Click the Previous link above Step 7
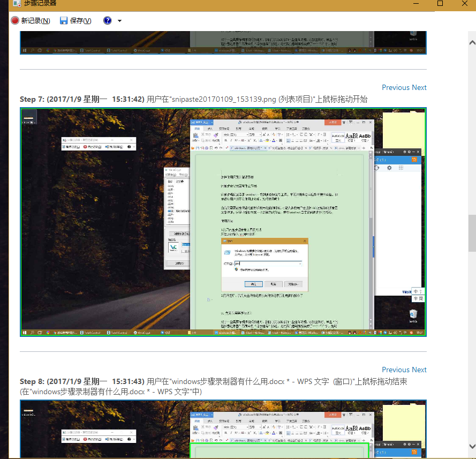This screenshot has width=476, height=459. coord(395,87)
